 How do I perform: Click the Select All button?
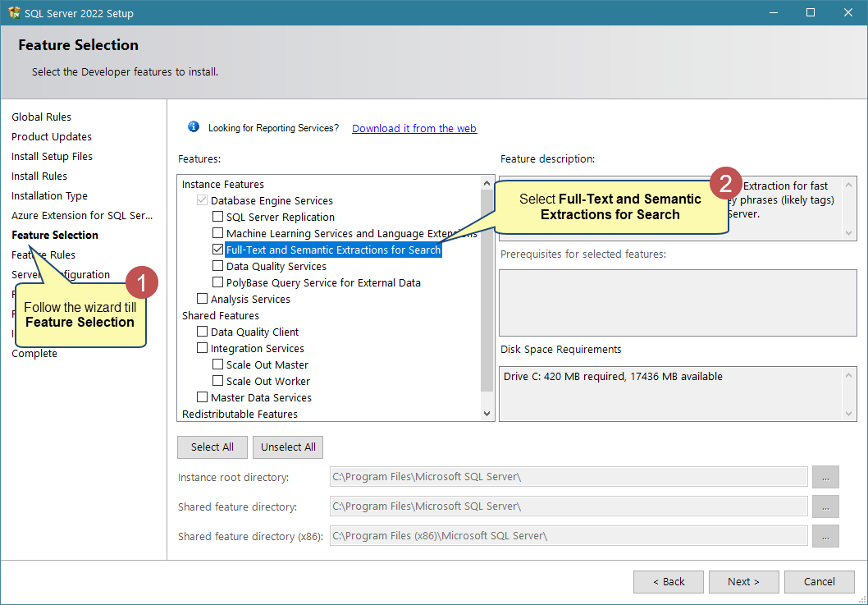pos(212,447)
